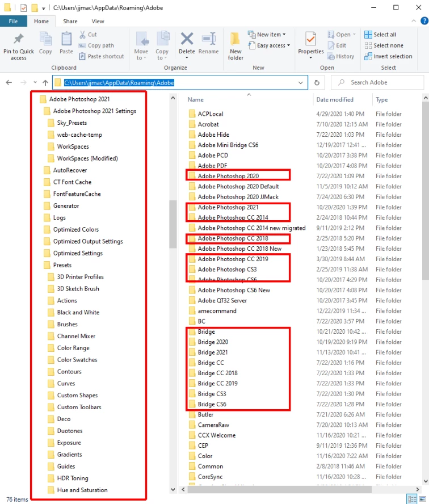Click the Cut scissors icon
This screenshot has height=504, width=429.
click(83, 35)
